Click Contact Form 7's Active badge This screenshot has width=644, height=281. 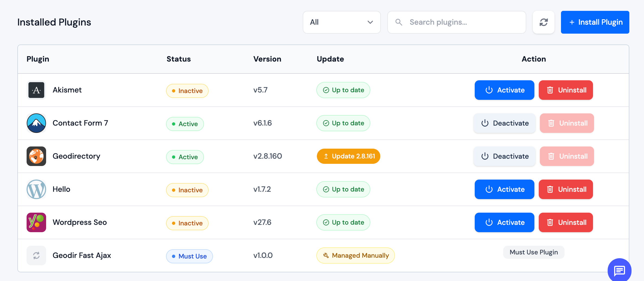coord(185,124)
